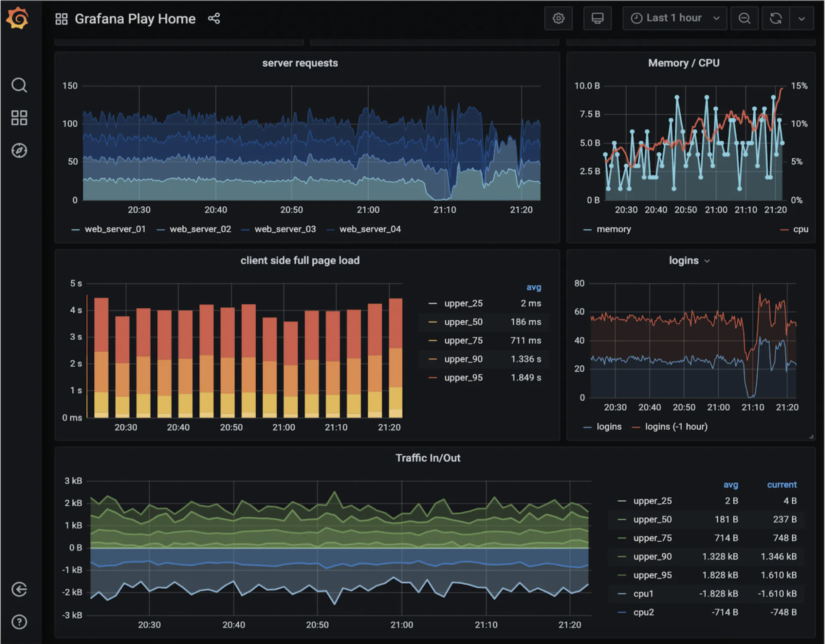Open the logins panel title dropdown

707,261
